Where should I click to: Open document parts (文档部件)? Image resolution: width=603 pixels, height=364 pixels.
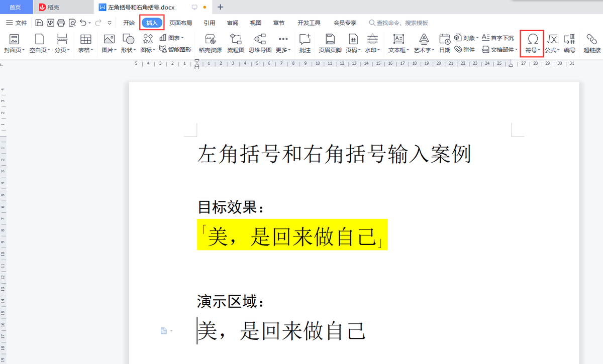[499, 49]
